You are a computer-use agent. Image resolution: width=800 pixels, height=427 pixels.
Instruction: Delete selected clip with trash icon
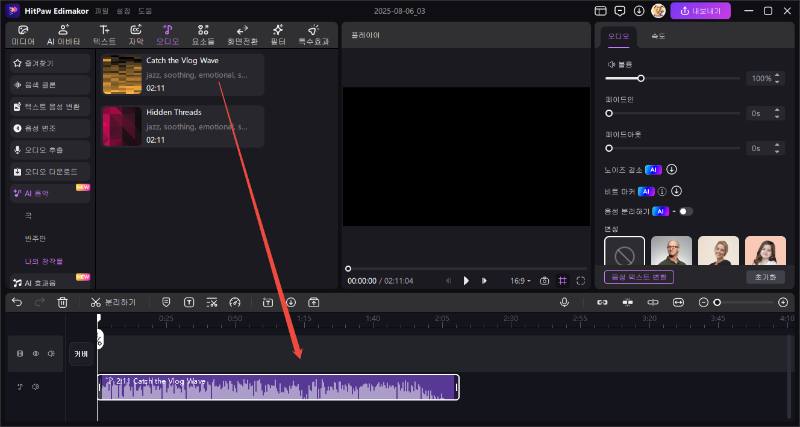point(62,302)
